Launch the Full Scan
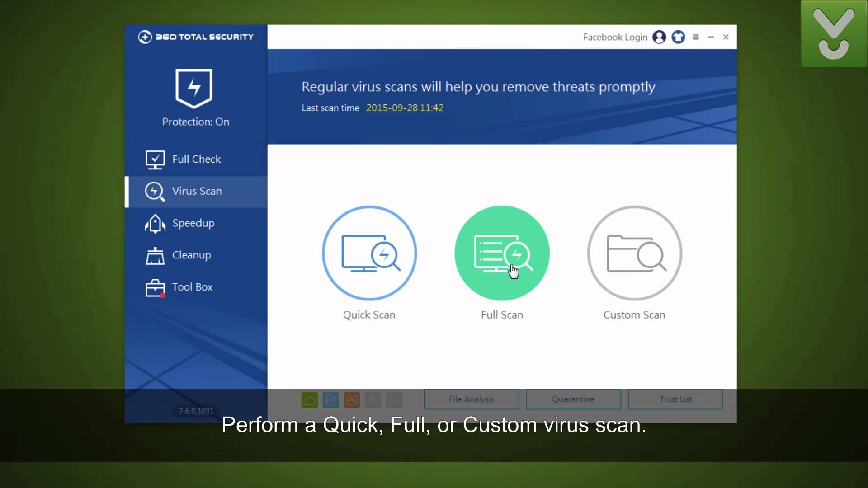Viewport: 868px width, 488px height. [502, 253]
